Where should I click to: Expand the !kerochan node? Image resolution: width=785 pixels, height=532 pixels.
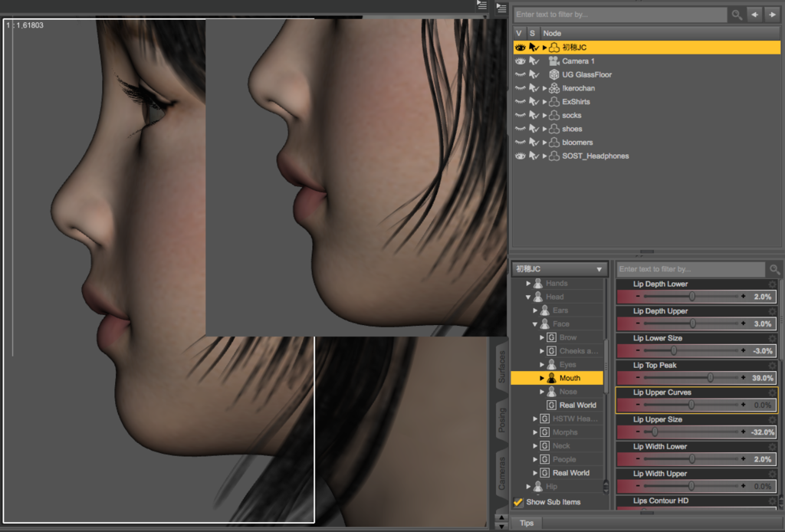tap(545, 88)
